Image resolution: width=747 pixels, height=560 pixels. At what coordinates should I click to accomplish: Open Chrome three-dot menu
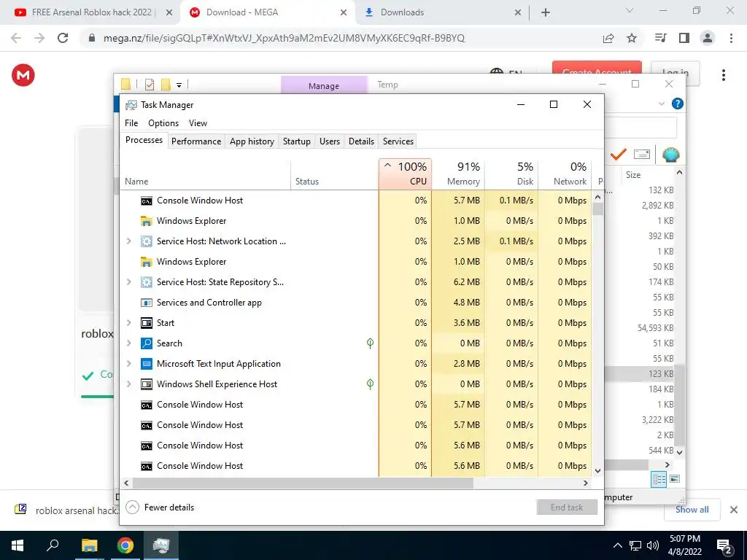(731, 38)
